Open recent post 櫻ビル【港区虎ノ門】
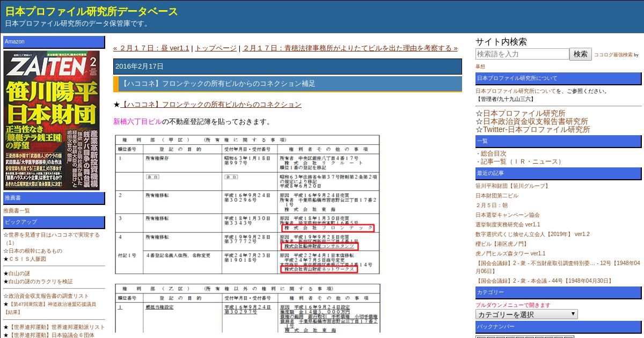This screenshot has width=644, height=338. coord(502,244)
